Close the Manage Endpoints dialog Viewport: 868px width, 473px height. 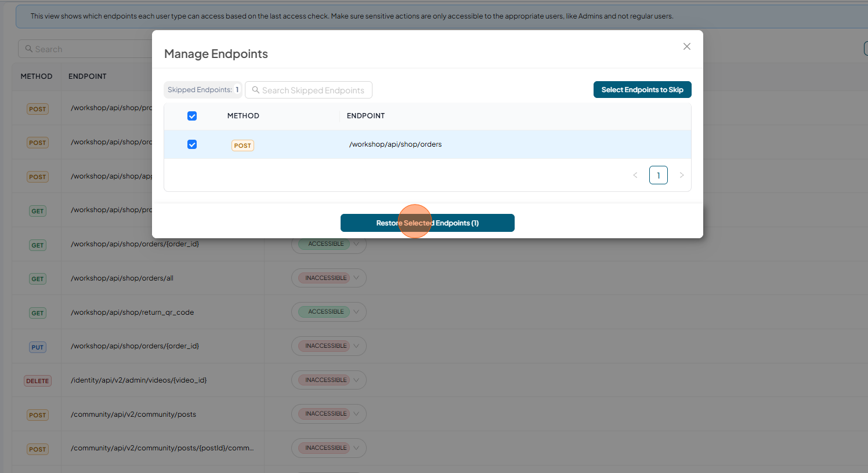point(687,46)
